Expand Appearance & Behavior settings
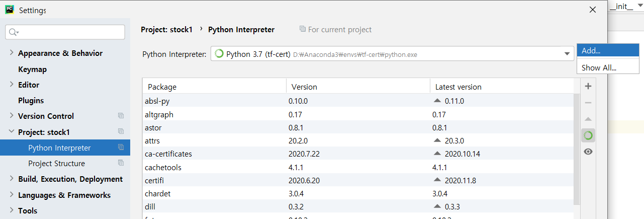 pyautogui.click(x=12, y=53)
